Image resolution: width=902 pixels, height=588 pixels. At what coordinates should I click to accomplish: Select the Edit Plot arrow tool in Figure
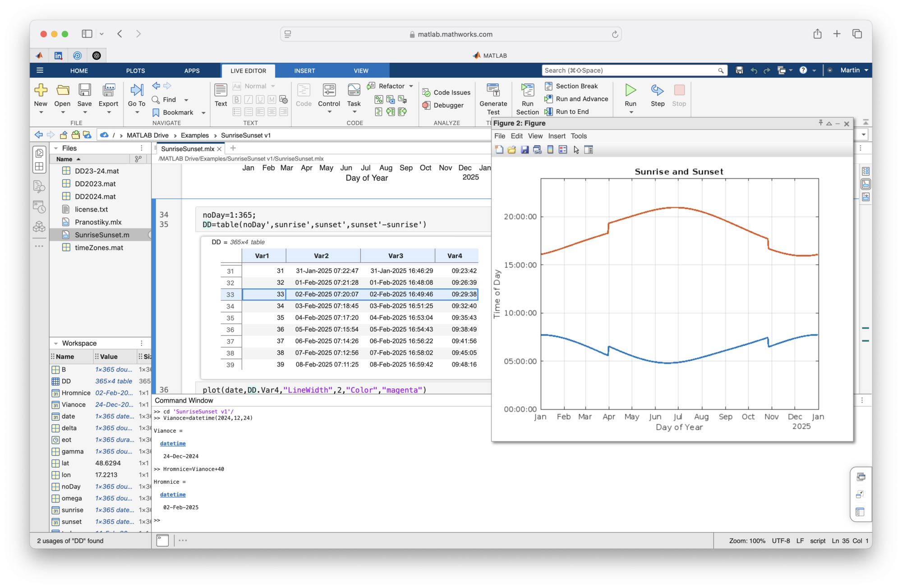click(576, 150)
